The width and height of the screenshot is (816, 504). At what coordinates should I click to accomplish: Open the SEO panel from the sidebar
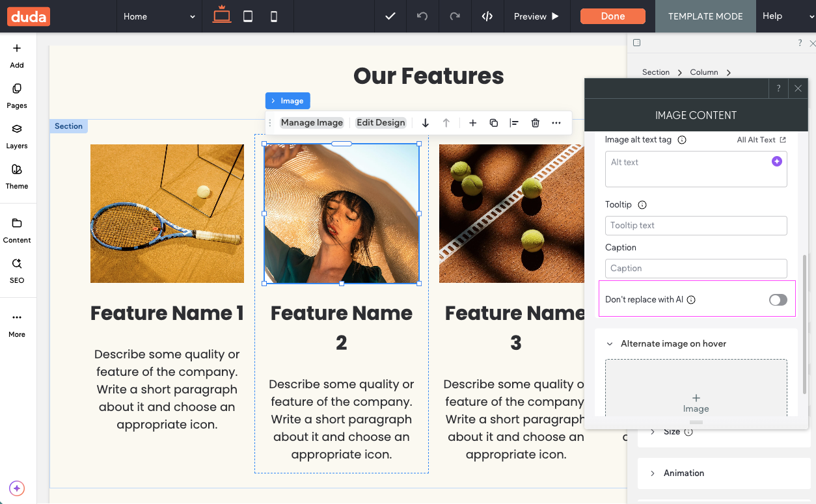pyautogui.click(x=18, y=270)
